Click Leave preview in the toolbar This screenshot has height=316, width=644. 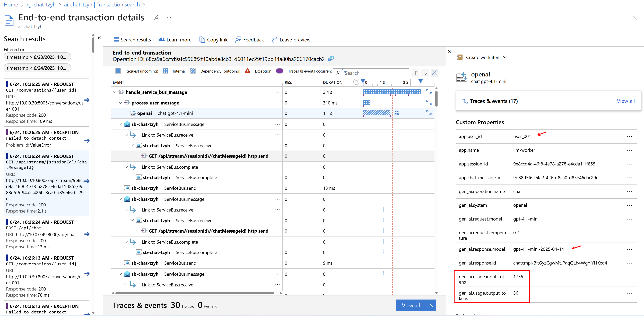coord(291,40)
